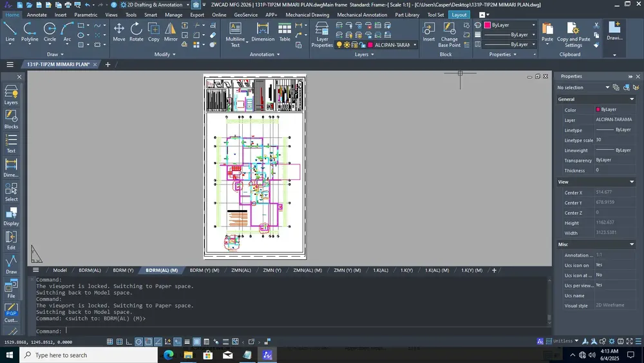
Task: Insert a Table from the ribbon
Action: (x=285, y=32)
